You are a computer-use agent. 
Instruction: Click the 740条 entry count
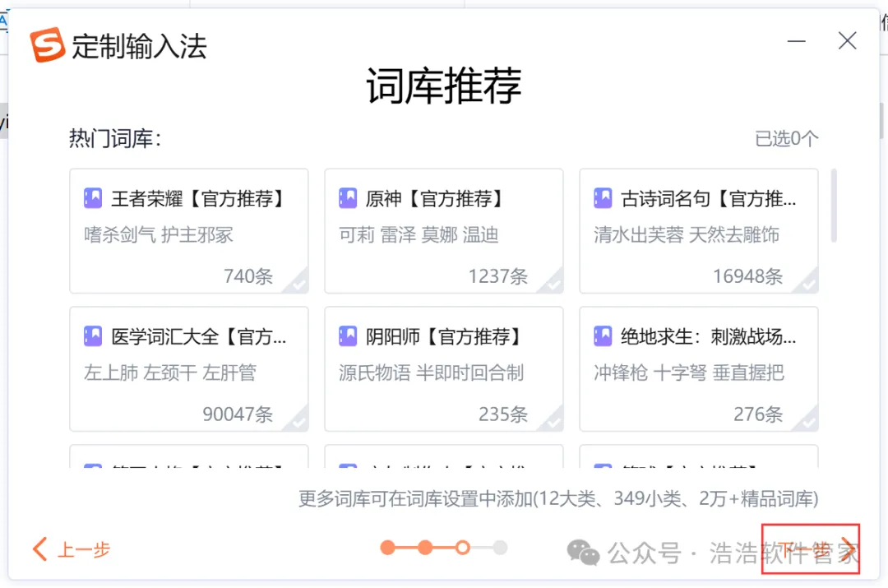coord(248,275)
